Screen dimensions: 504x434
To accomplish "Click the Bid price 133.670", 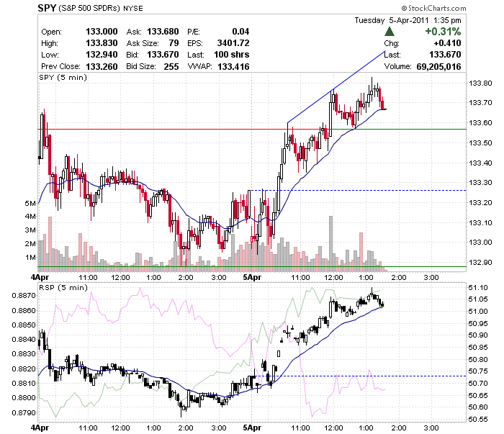I will 163,55.
